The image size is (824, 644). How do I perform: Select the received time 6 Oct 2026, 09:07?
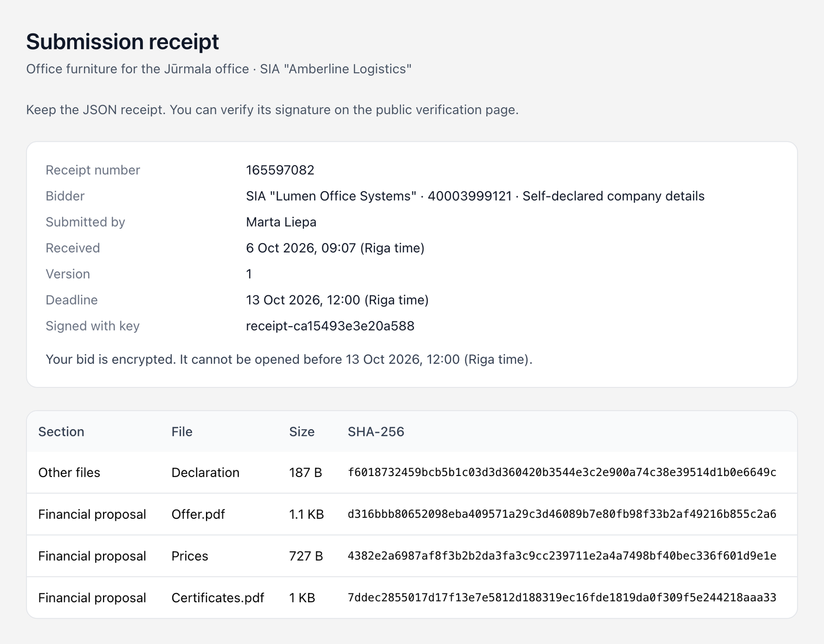tap(335, 248)
